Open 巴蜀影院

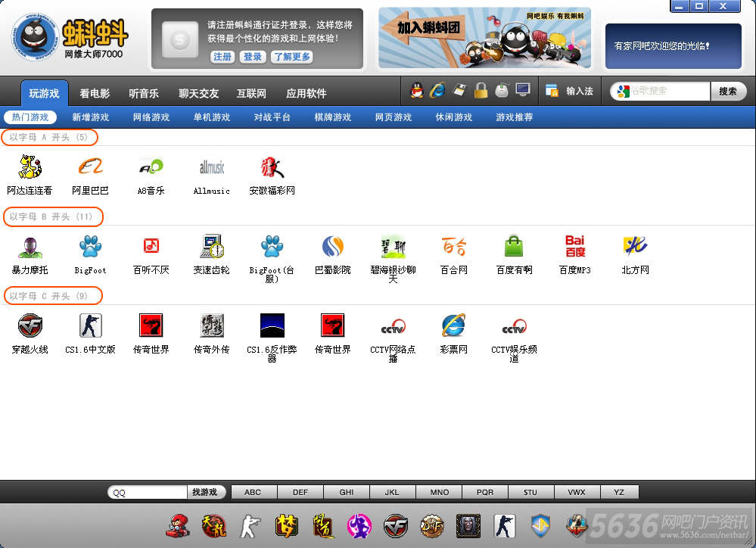pos(333,255)
